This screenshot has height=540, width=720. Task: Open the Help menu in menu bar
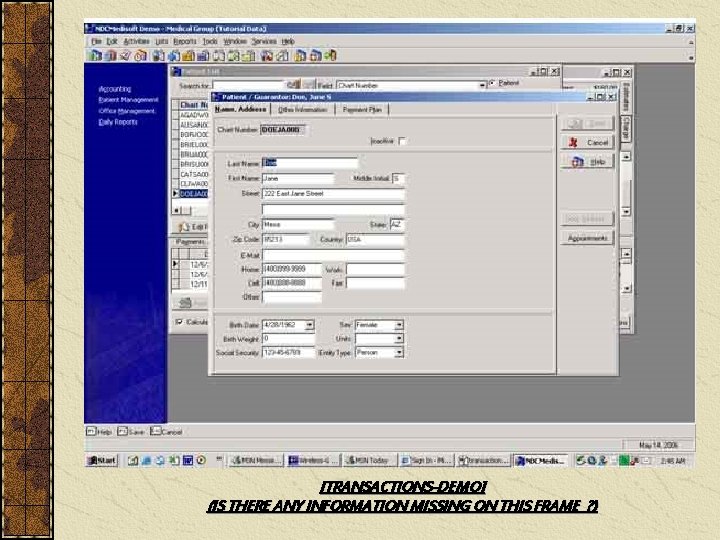tap(288, 41)
